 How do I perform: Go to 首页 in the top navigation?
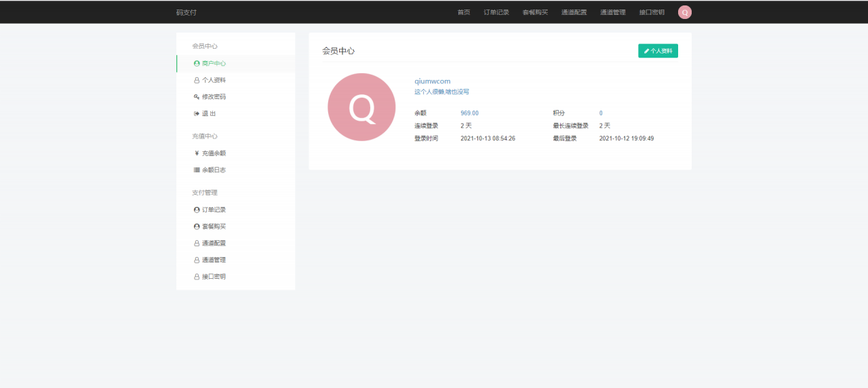tap(464, 12)
